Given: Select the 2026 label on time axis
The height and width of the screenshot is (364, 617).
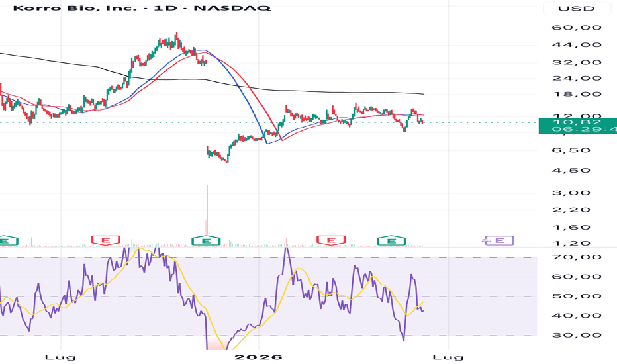Looking at the screenshot, I should click(x=258, y=357).
